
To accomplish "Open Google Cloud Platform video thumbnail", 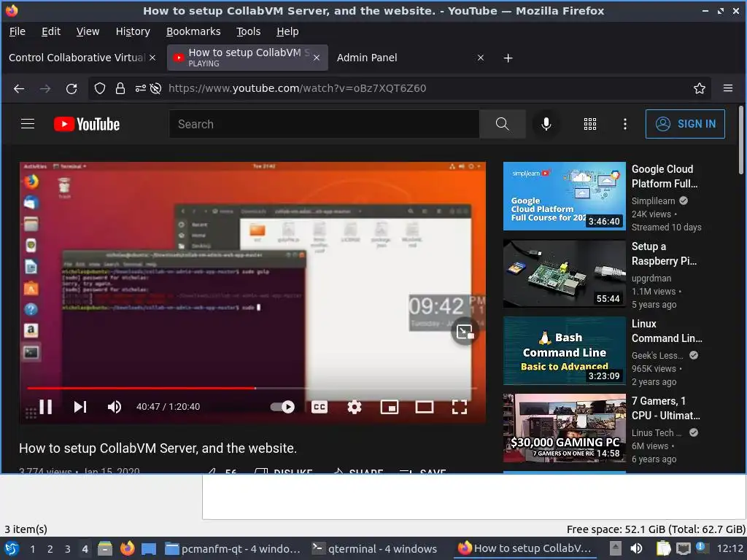I will click(x=565, y=196).
